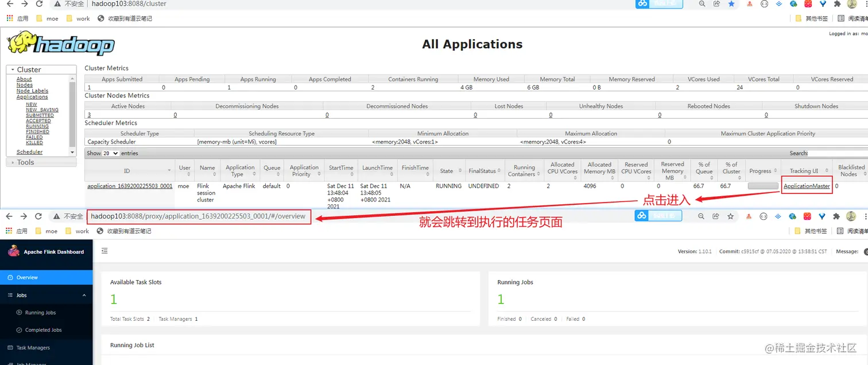This screenshot has width=868, height=365.
Task: Open the extensions puzzle icon in the Flink browser
Action: click(x=837, y=216)
